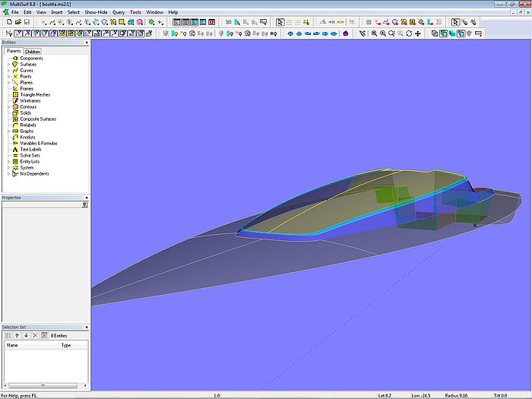Select Text Labels in entity tree
Screen dimensions: 532x399
click(30, 150)
